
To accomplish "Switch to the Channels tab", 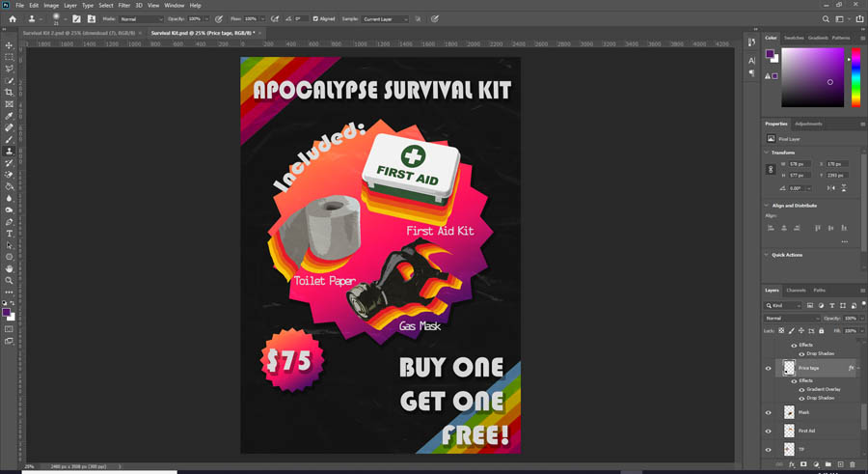I will coord(796,290).
